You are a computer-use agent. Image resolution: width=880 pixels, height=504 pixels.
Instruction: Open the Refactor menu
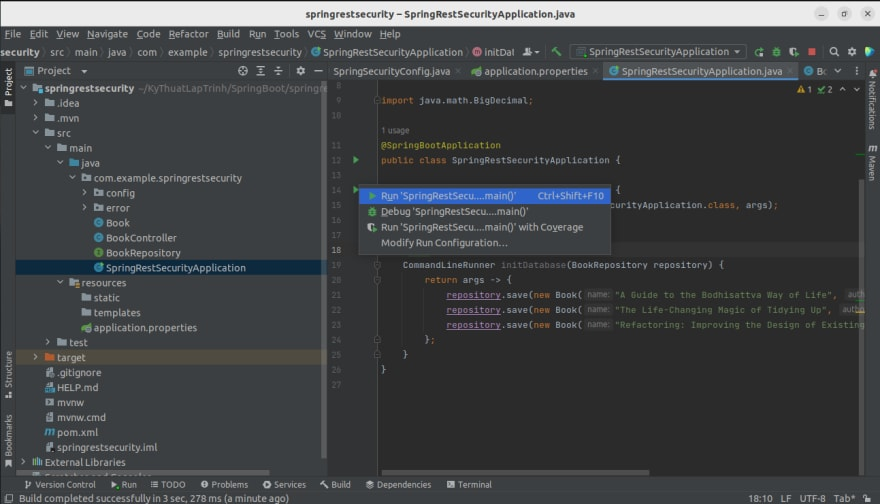(x=188, y=34)
